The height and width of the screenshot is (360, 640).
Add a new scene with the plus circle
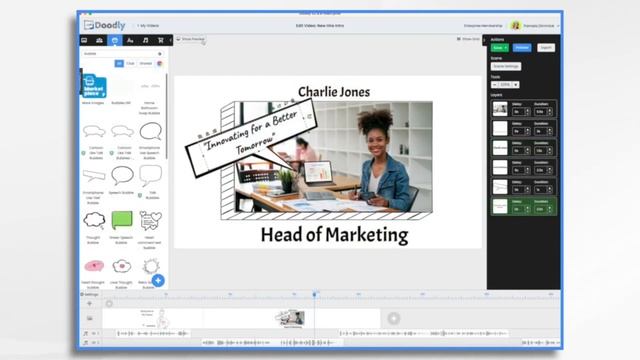click(393, 318)
